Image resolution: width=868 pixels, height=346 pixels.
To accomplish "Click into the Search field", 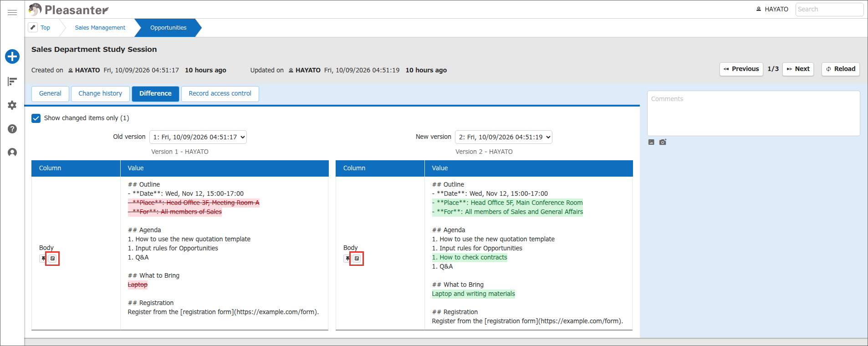I will [x=829, y=9].
